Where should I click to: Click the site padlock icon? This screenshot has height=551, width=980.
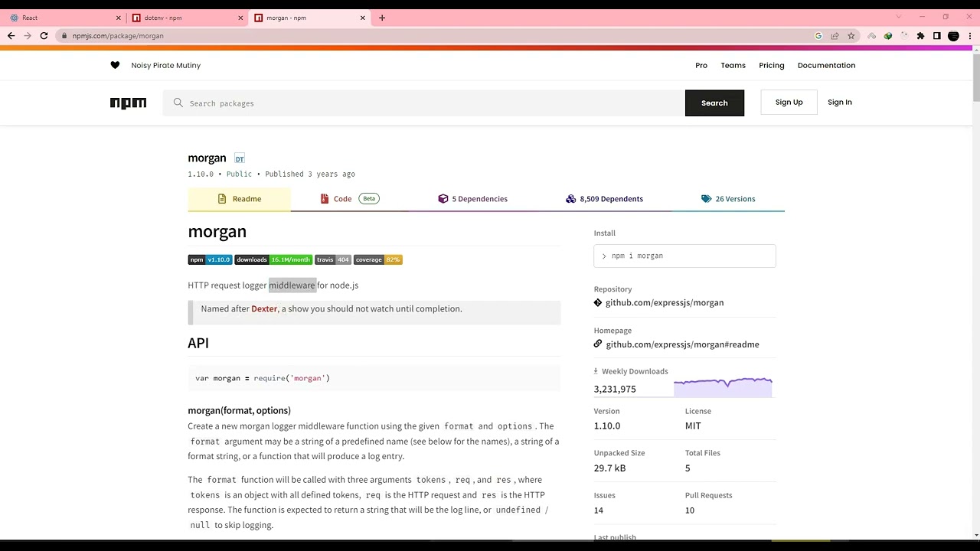(x=65, y=36)
